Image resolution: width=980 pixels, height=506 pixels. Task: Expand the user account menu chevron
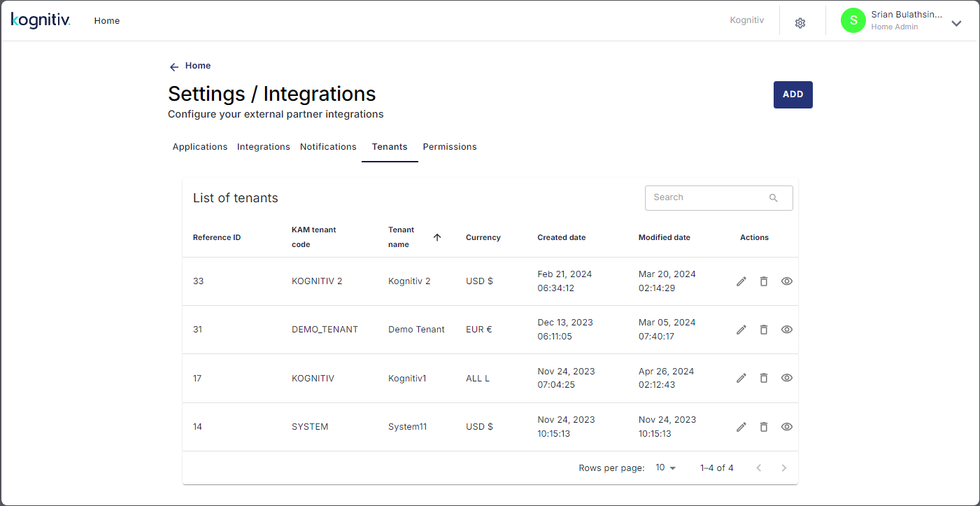point(956,23)
